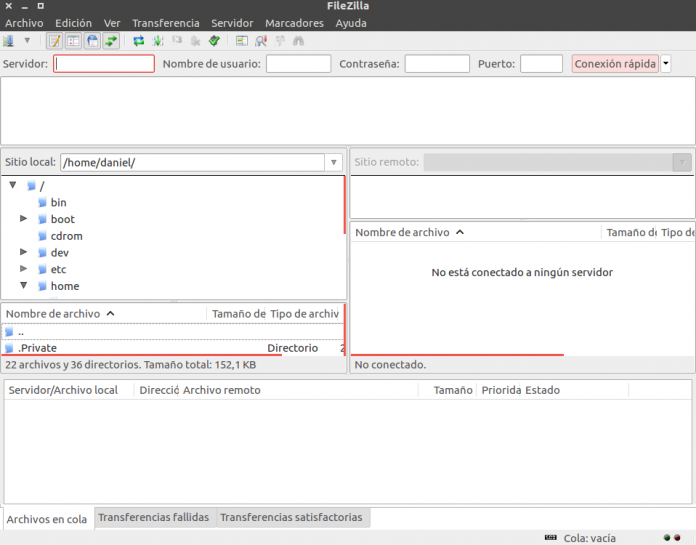Viewport: 696px width, 545px height.
Task: Refresh the file and folder lists
Action: pyautogui.click(x=138, y=41)
